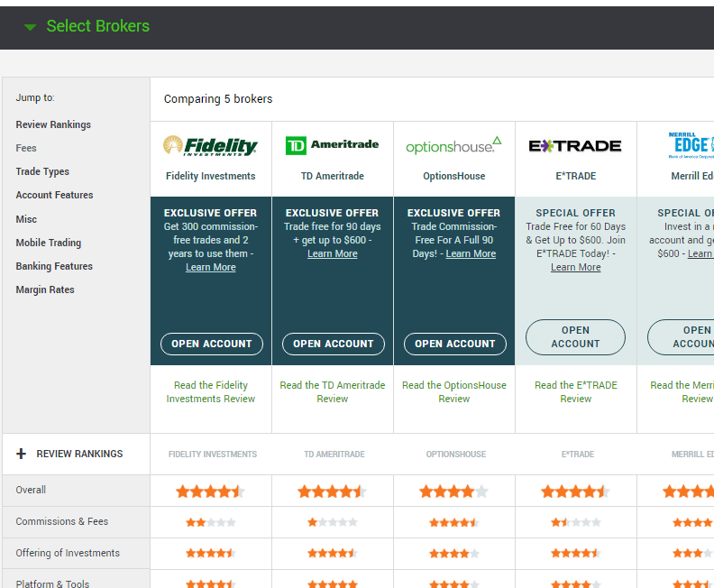Click the E*TRADE logo
The width and height of the screenshot is (714, 588).
(x=575, y=146)
